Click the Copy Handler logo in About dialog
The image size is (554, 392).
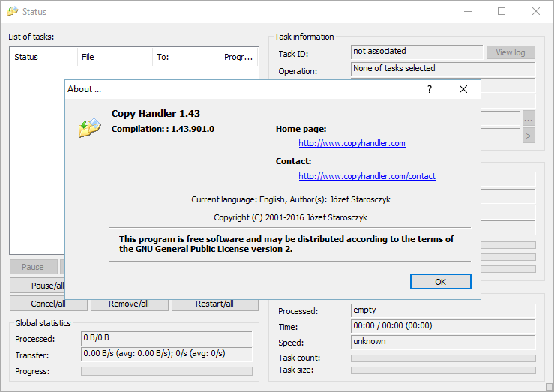(90, 128)
